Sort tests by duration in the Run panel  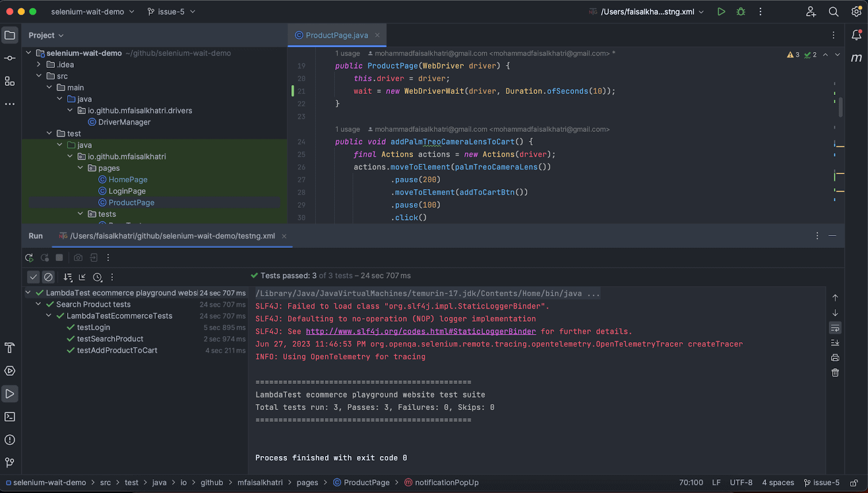click(68, 277)
